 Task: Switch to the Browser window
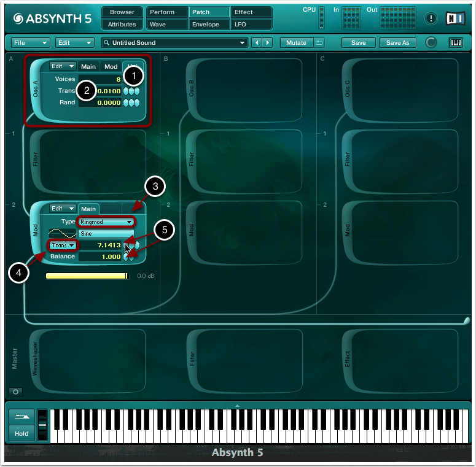click(x=122, y=12)
